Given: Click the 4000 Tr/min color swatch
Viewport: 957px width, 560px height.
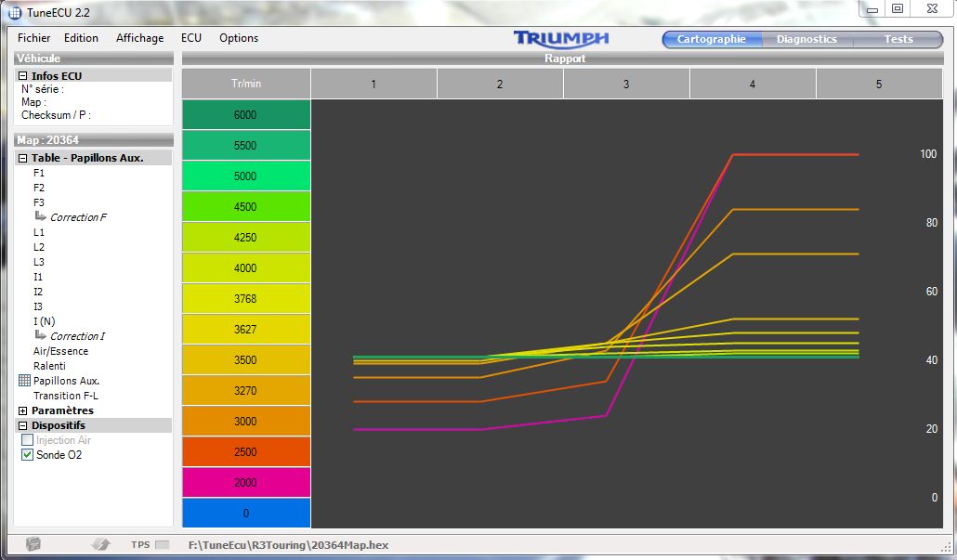Looking at the screenshot, I should pyautogui.click(x=246, y=267).
